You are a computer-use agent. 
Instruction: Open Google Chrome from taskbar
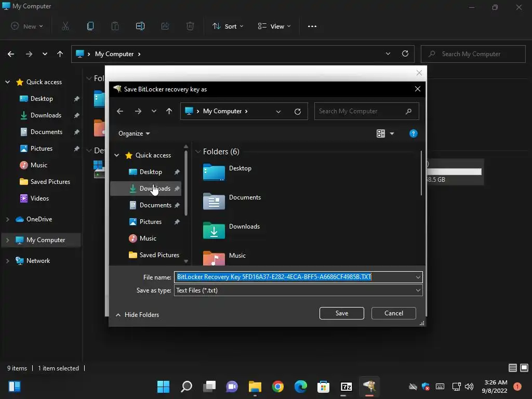(x=278, y=387)
